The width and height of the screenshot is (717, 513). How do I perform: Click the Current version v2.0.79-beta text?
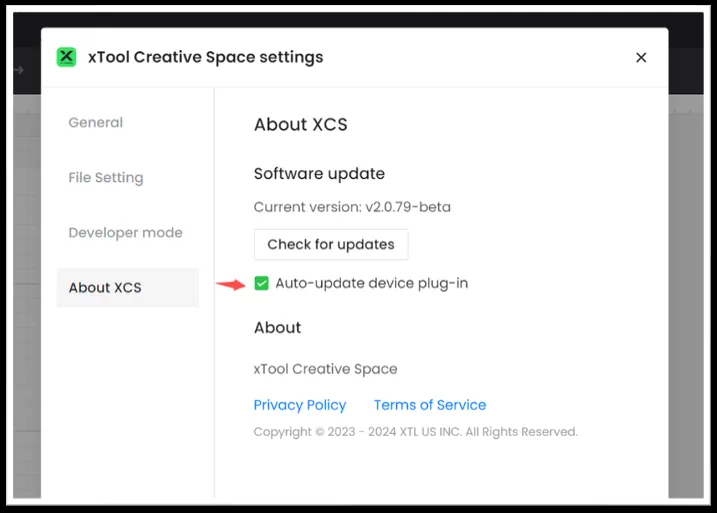(352, 207)
